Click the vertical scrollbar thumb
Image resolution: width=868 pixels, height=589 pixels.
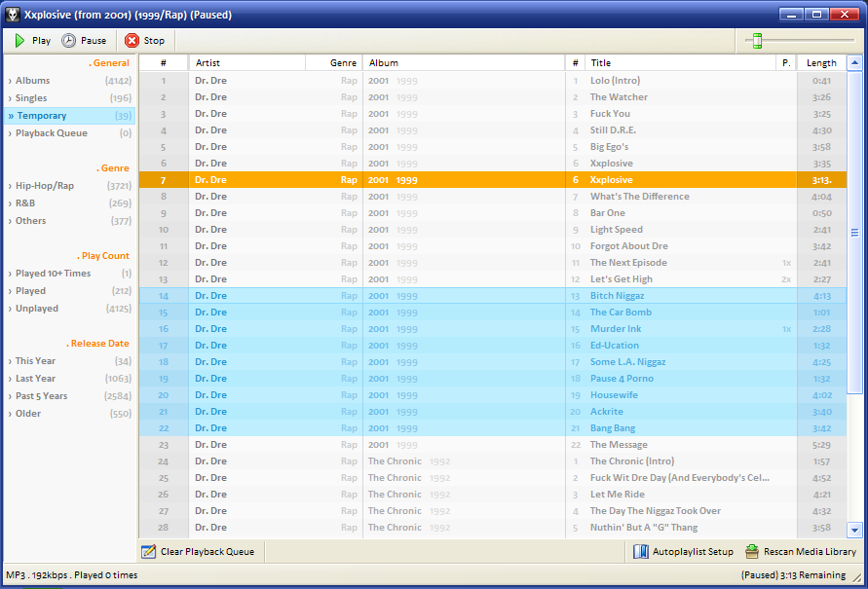(x=854, y=233)
